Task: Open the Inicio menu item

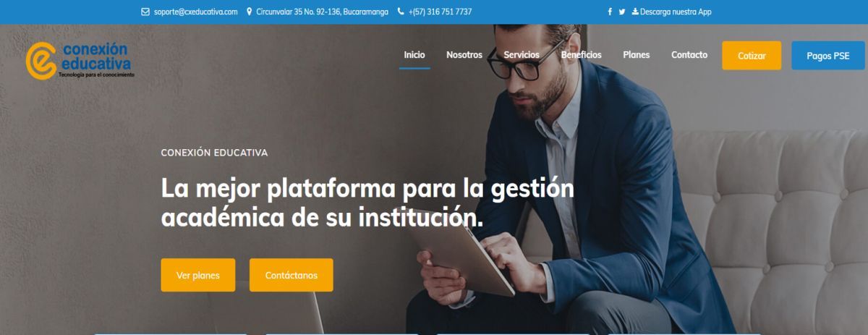Action: click(414, 55)
